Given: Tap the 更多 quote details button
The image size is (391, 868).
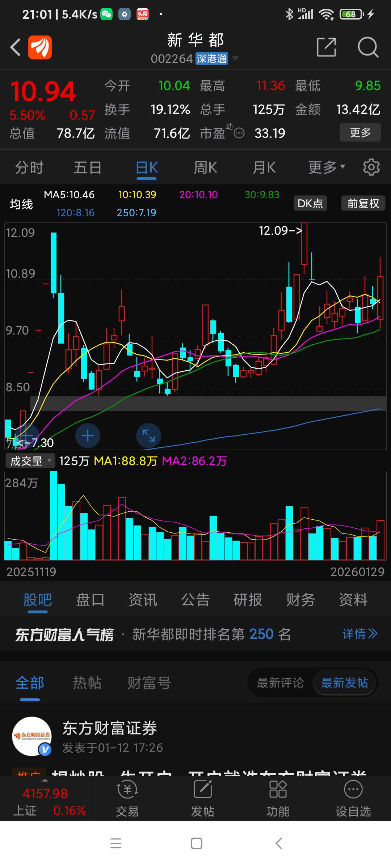Looking at the screenshot, I should pyautogui.click(x=360, y=132).
